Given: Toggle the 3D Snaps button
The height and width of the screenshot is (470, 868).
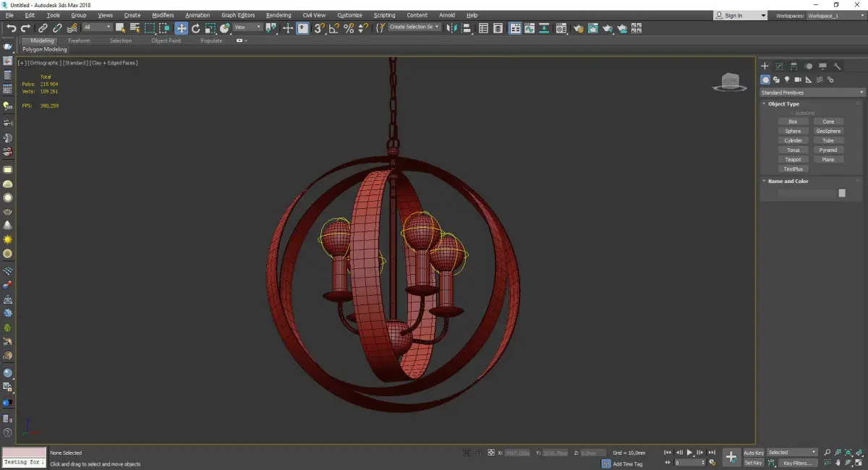Looking at the screenshot, I should (x=318, y=28).
